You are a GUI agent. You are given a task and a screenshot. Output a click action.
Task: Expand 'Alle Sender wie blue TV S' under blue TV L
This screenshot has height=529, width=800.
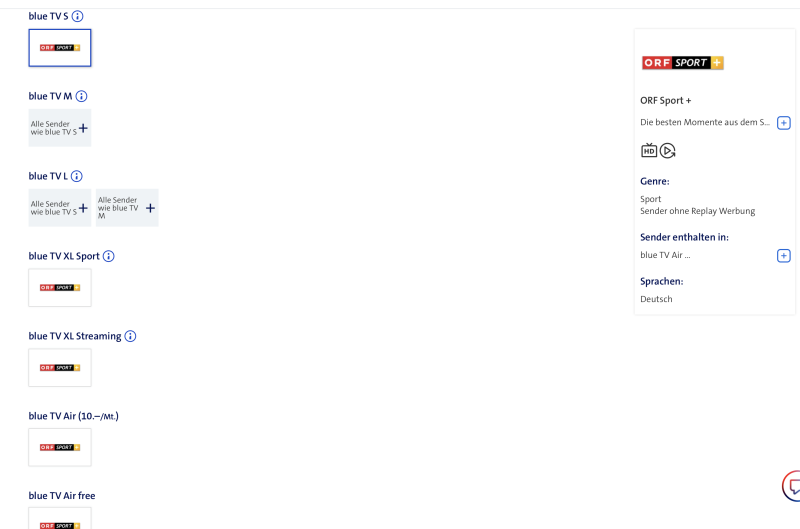pyautogui.click(x=60, y=208)
